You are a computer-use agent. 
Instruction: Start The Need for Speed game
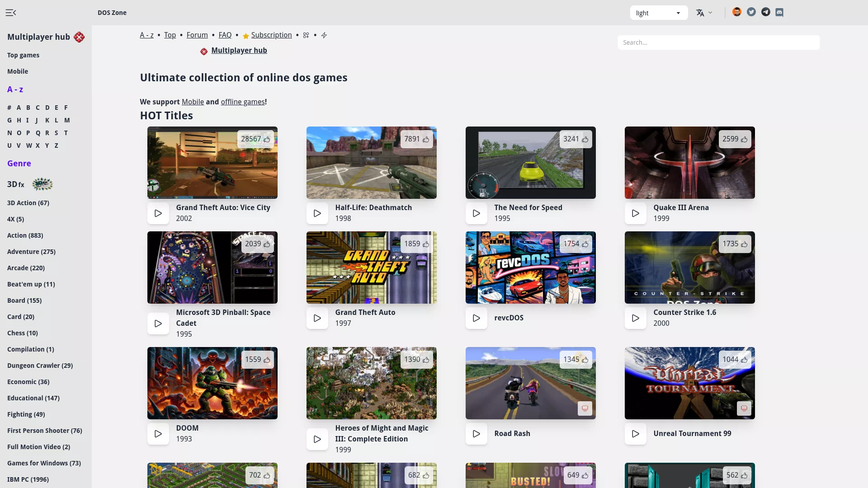476,213
